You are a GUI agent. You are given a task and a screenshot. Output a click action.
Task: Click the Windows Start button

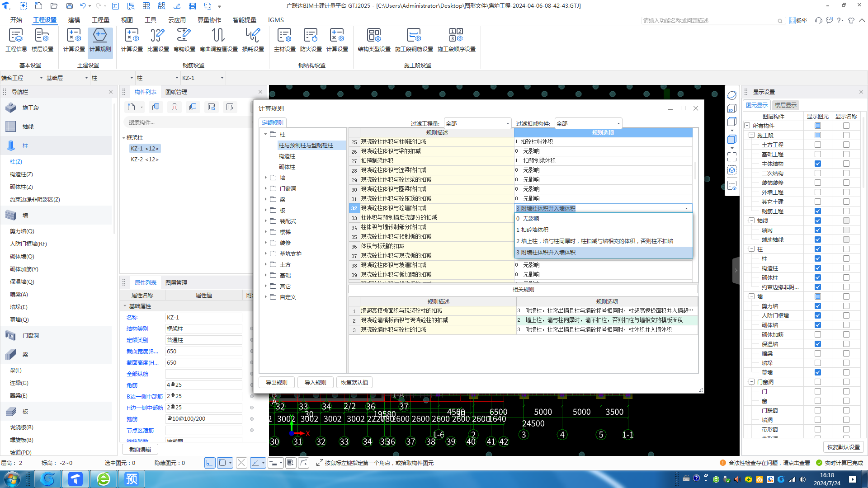point(11,479)
